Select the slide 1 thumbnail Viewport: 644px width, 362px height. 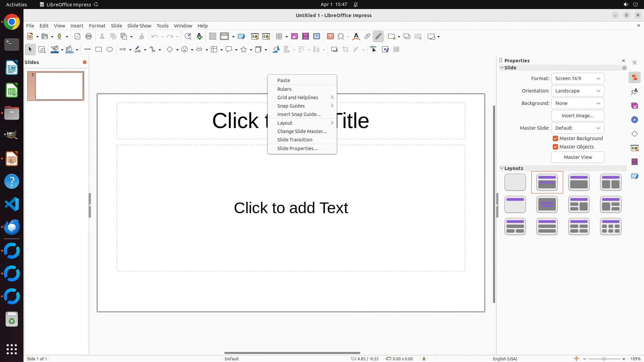tap(59, 86)
